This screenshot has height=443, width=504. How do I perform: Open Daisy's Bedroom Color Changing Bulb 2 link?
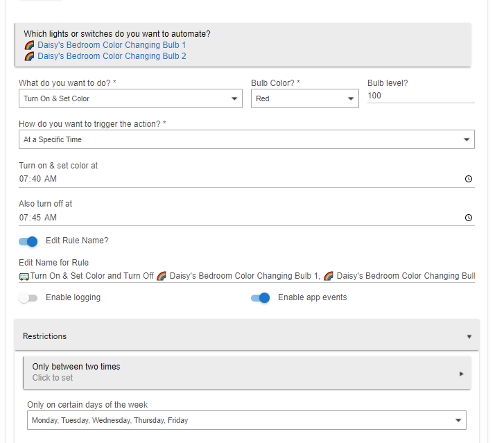point(112,56)
